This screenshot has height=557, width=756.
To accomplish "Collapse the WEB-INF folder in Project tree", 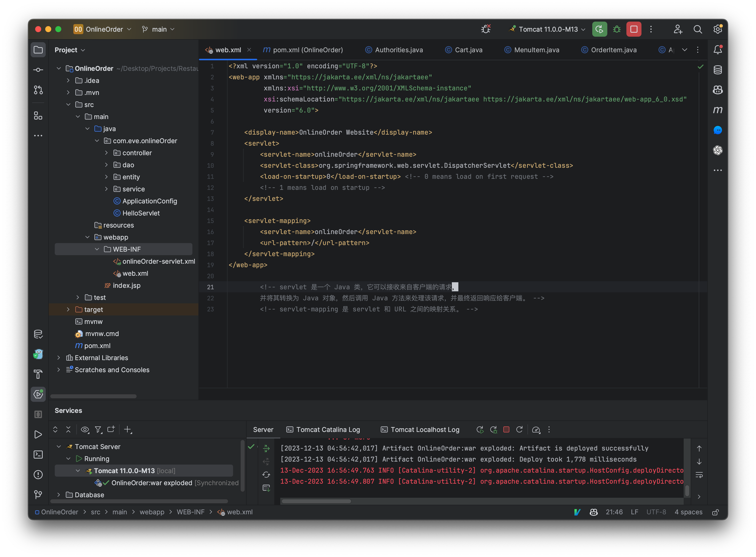I will click(97, 249).
